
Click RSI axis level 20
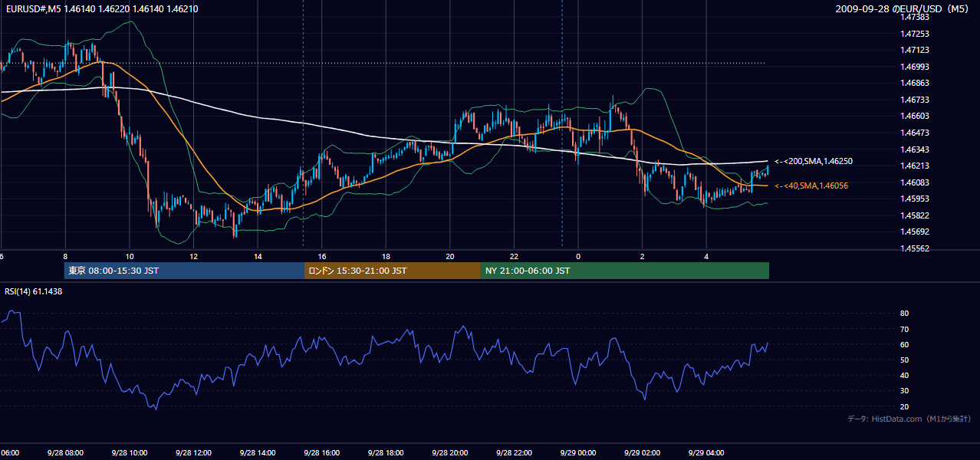tap(904, 406)
